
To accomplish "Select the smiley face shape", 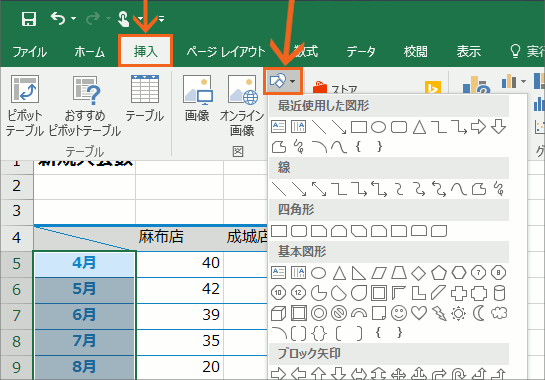I will [x=399, y=313].
